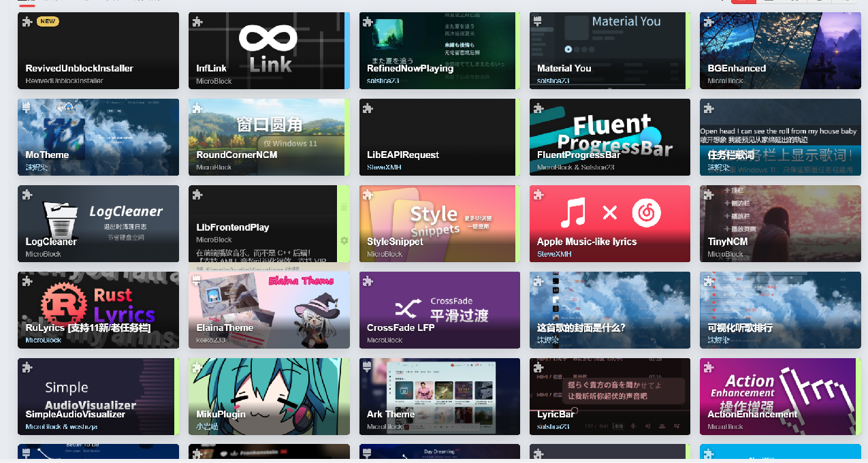Open the 这首歌的封面是什么? plugin card

610,310
